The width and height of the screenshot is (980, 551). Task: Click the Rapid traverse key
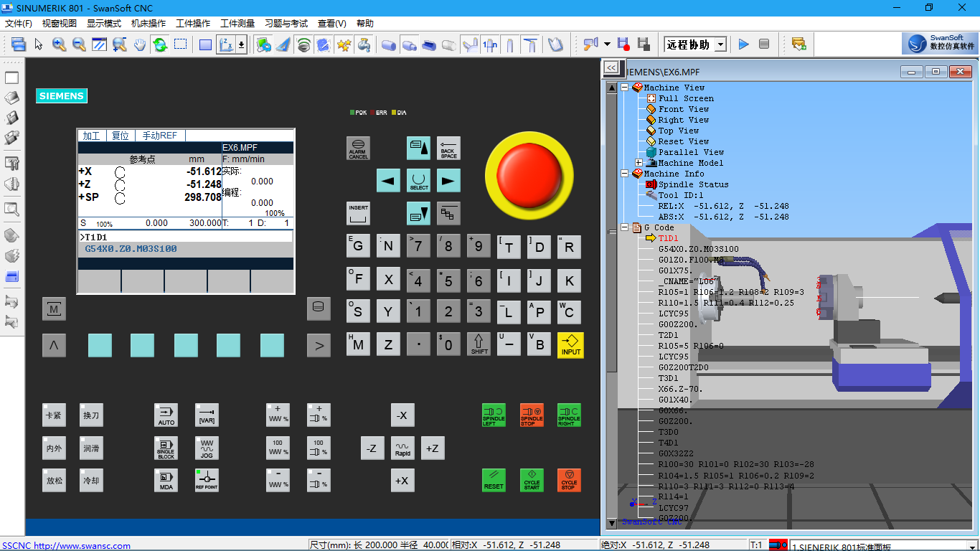coord(402,448)
